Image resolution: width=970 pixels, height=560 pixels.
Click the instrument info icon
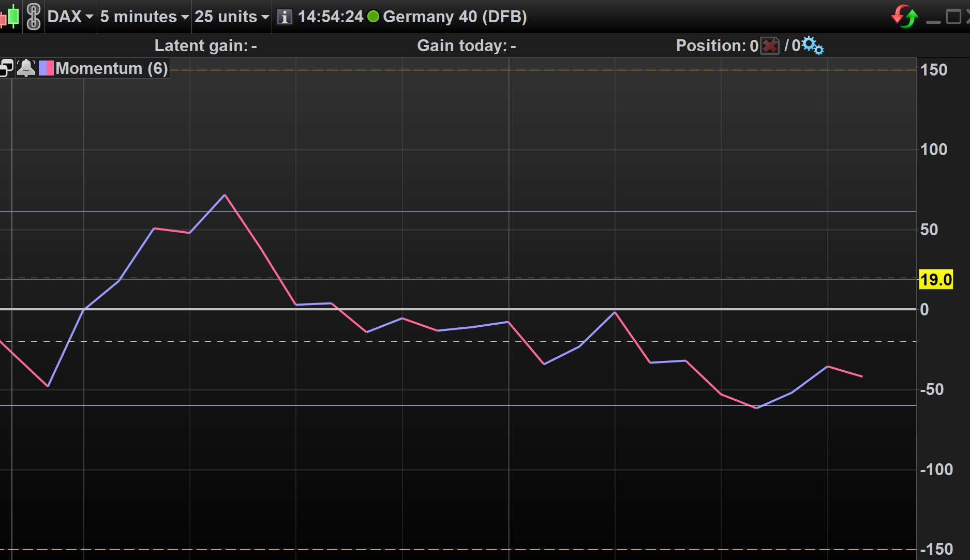point(285,17)
